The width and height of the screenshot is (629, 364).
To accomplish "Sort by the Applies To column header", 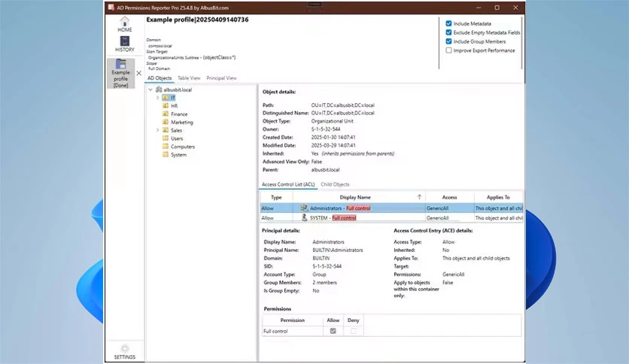I will pos(498,197).
